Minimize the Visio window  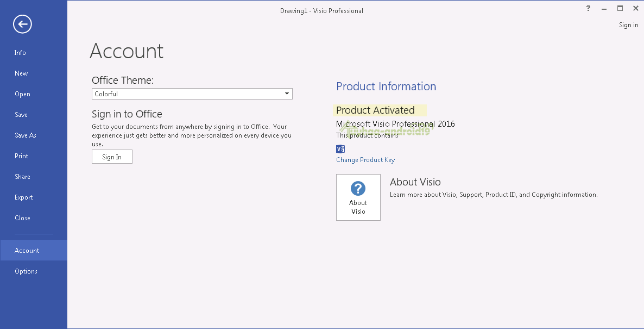tap(604, 9)
